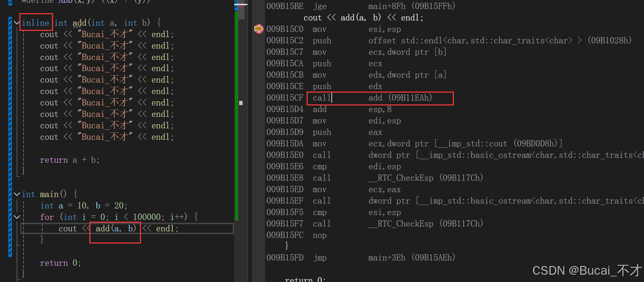Screen dimensions: 644x282
Task: Click source line 'cout << add(a, b)' in disassembly
Action: tap(363, 18)
